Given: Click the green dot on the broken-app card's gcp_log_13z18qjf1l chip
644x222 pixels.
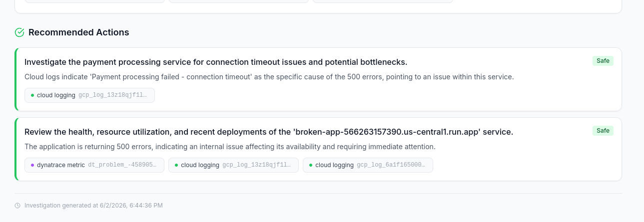Looking at the screenshot, I should coord(176,165).
